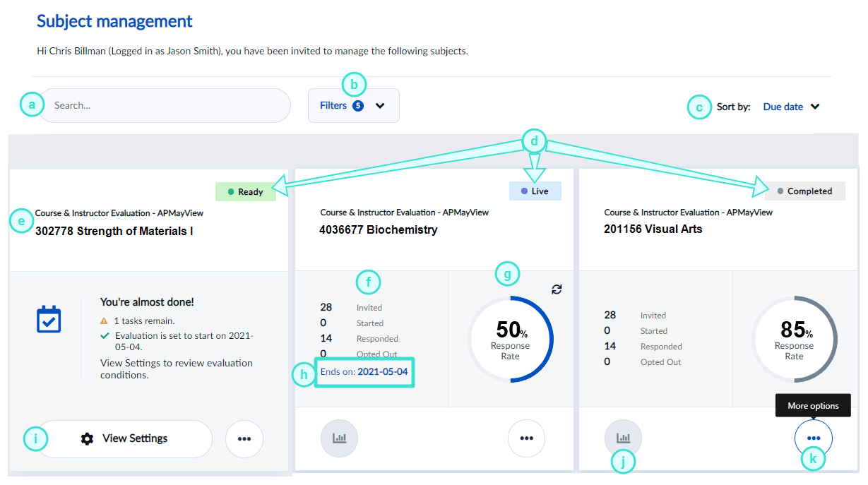Click the Opted Out label on the Visual Arts card
The height and width of the screenshot is (485, 868).
[661, 362]
